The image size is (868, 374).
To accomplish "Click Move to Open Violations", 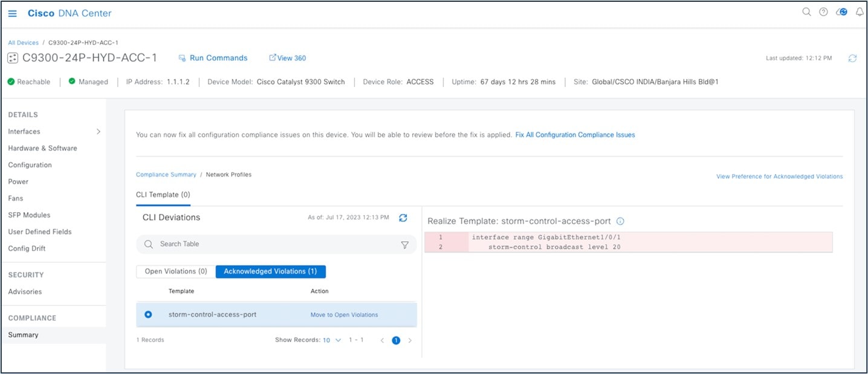I will pyautogui.click(x=344, y=315).
